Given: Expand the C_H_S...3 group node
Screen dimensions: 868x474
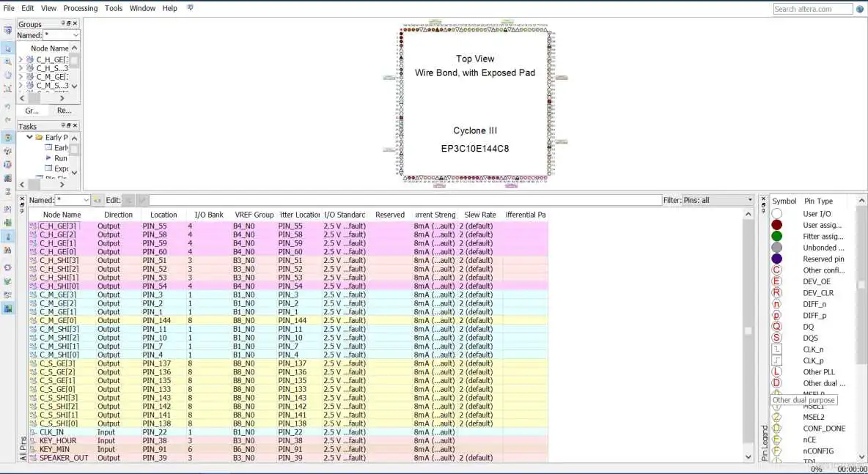Looking at the screenshot, I should [21, 68].
